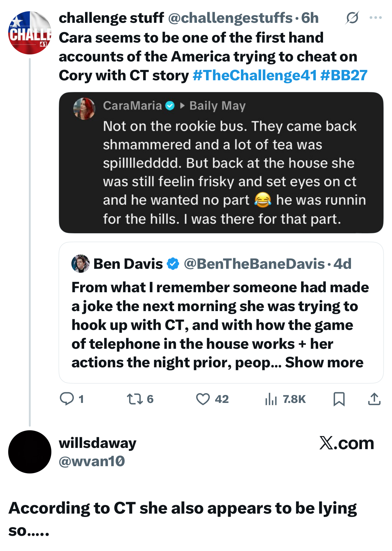
Task: Click the @challengestuffs handle
Action: pyautogui.click(x=230, y=18)
